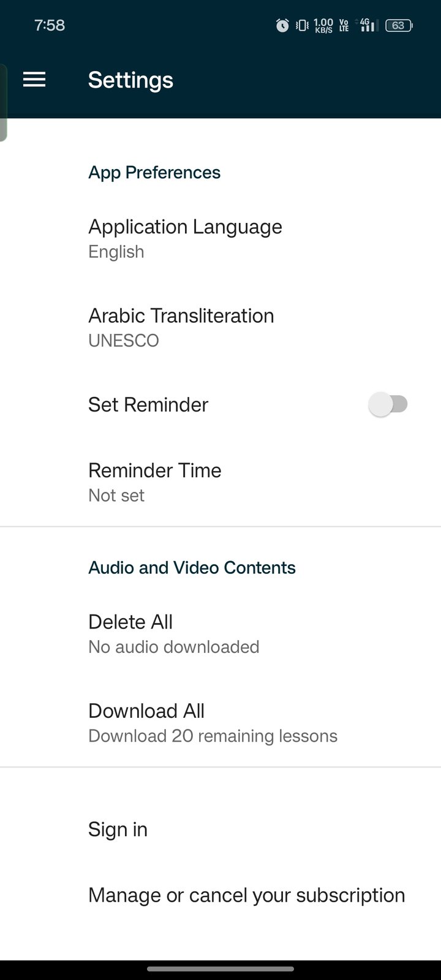Screen dimensions: 441x980
Task: Tap the battery level indicator
Action: [399, 25]
